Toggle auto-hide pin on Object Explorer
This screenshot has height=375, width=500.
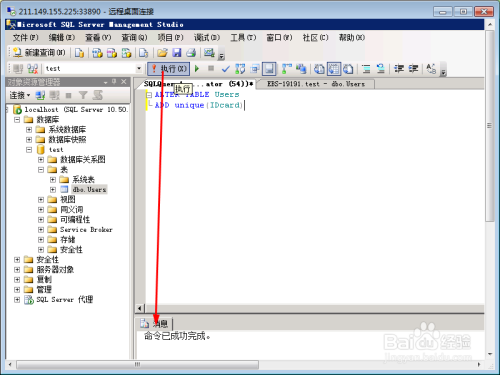click(114, 82)
